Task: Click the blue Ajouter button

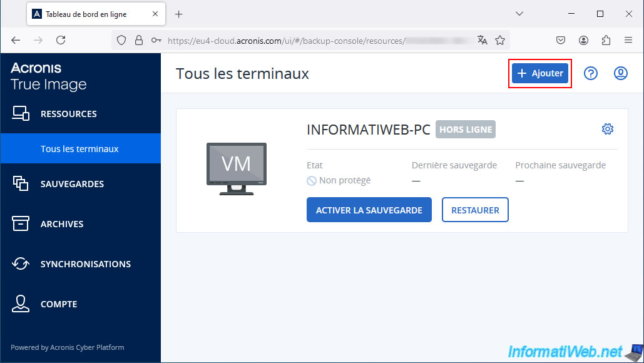Action: coord(539,73)
